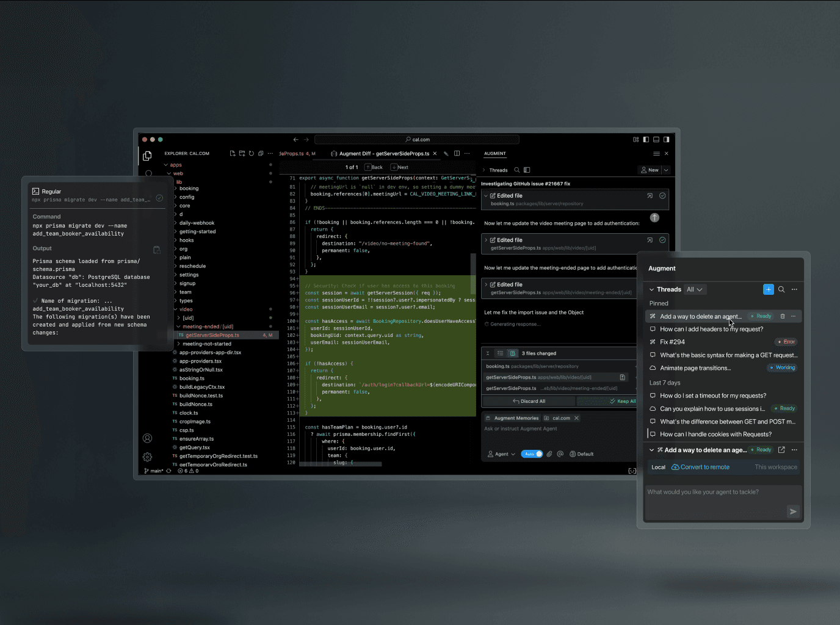Switch off the Auto mode toggle

[x=532, y=453]
